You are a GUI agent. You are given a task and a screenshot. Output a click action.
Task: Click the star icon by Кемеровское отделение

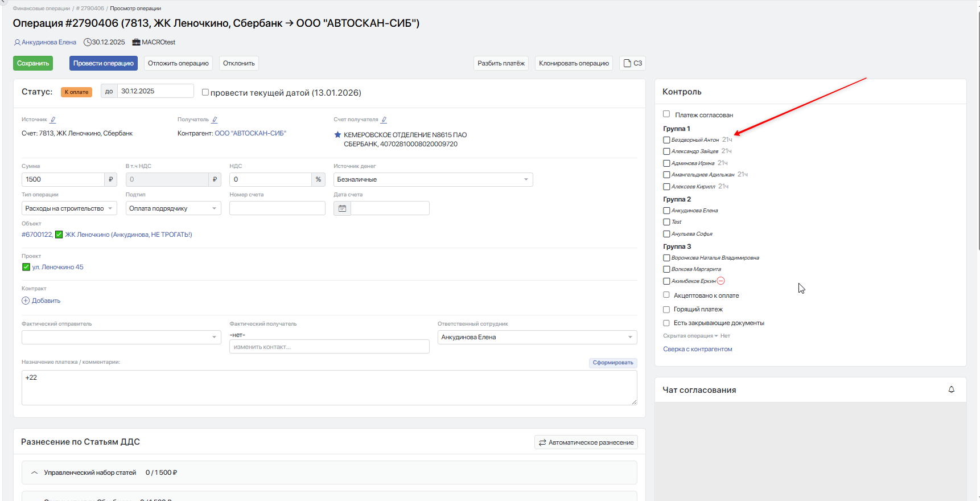[337, 135]
